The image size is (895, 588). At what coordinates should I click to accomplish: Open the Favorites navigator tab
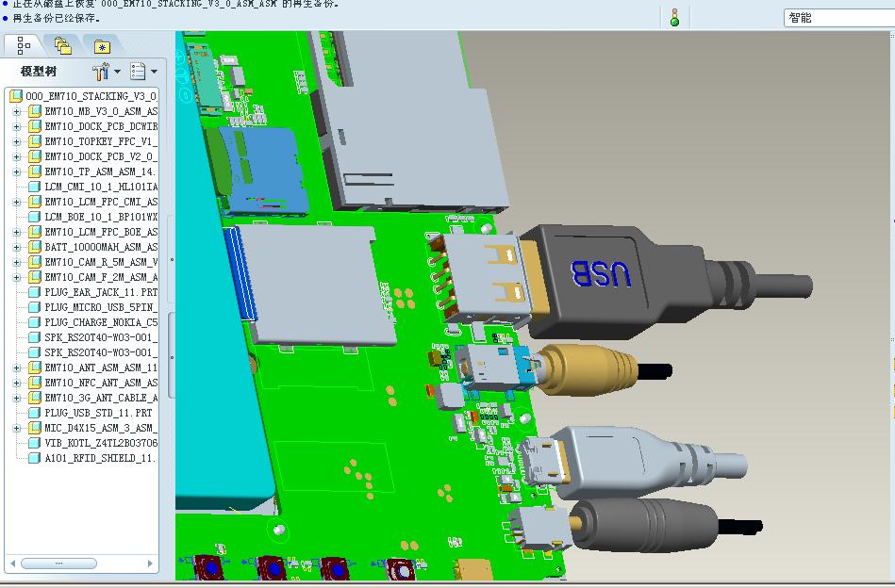pos(102,46)
